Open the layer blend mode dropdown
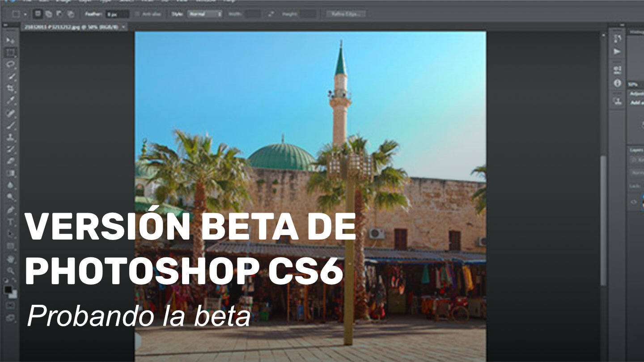Screen dimensions: 644x362 [637, 172]
